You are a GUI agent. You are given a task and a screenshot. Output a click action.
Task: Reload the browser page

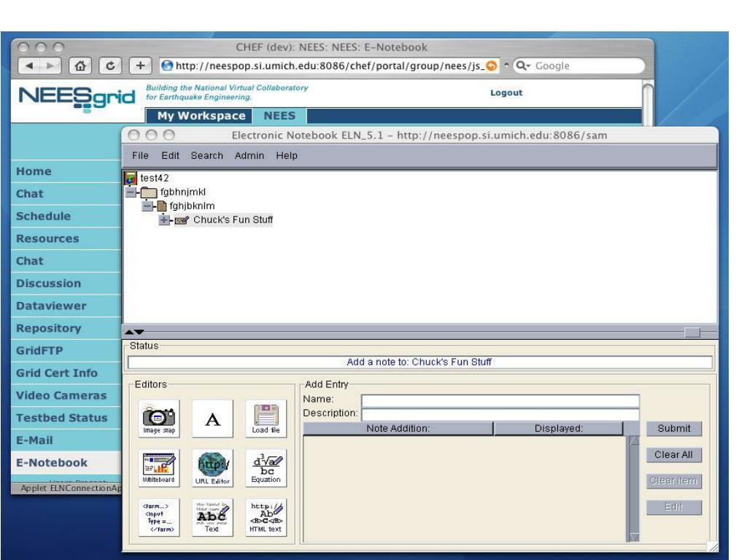110,66
